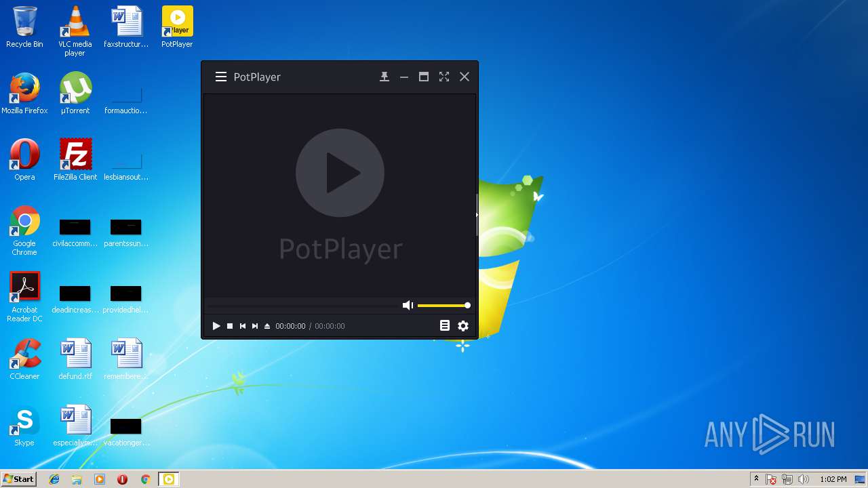
Task: Open the clock showing 1:02 PM
Action: (833, 479)
